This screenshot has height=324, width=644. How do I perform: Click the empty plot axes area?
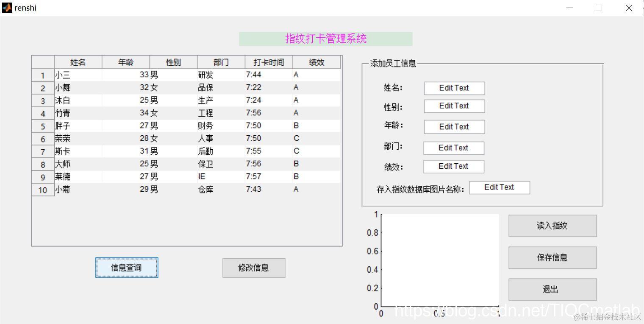pyautogui.click(x=441, y=259)
